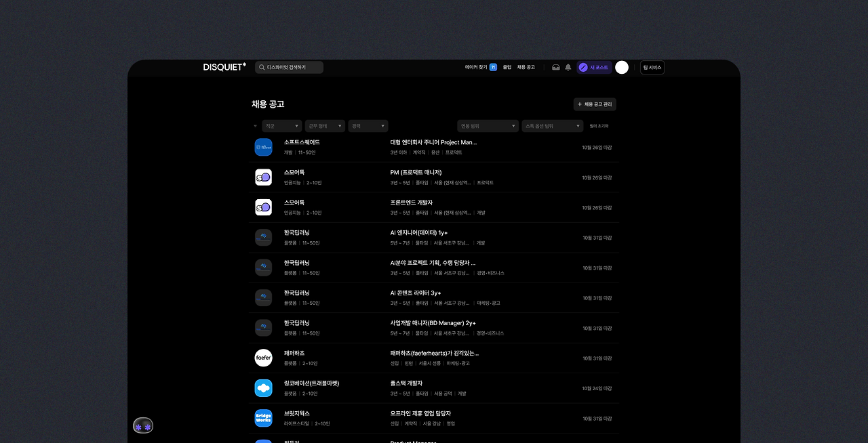This screenshot has width=868, height=443.
Task: Click the small filter arrow left of 직군
Action: [x=255, y=126]
